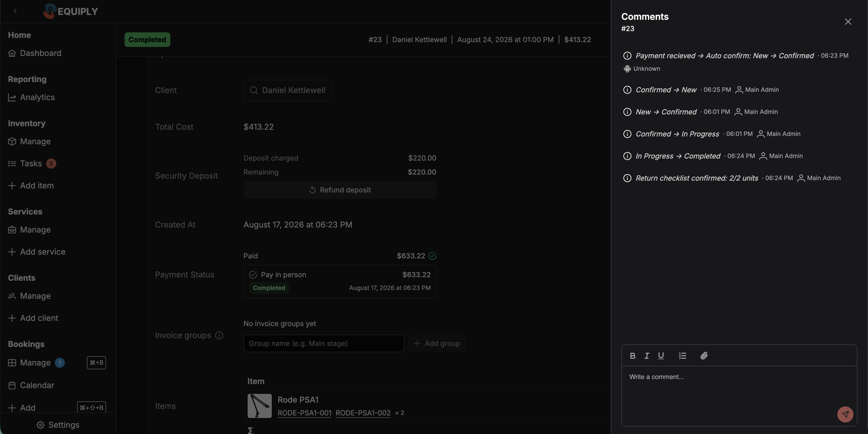Screen dimensions: 868x434
Task: Collapse sidebar using the back chevron
Action: coord(15,11)
